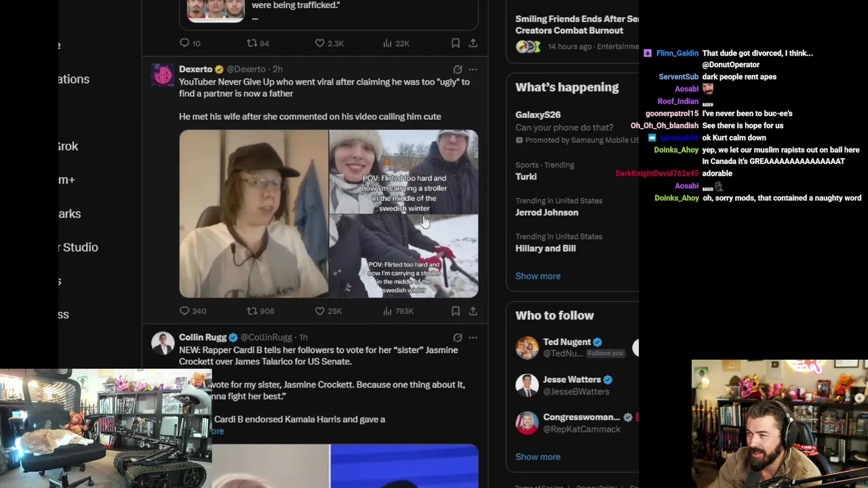
Task: Open the Notifications item in left sidebar
Action: pyautogui.click(x=73, y=79)
